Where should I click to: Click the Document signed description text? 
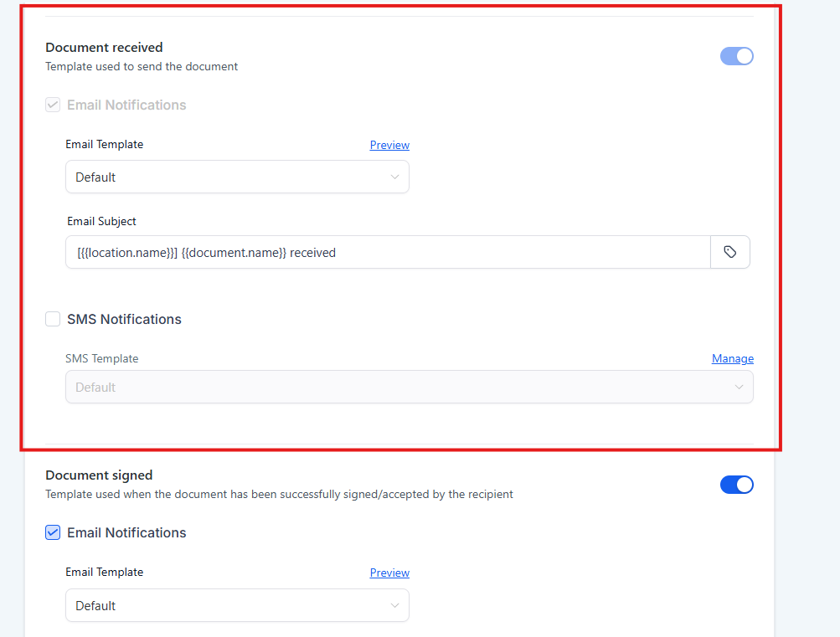click(x=279, y=494)
